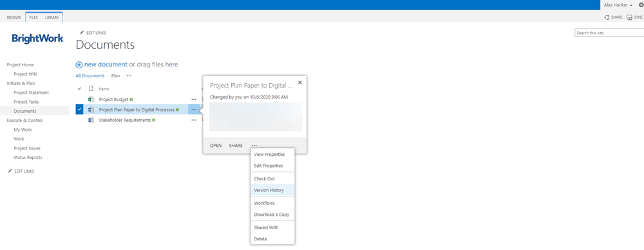The image size is (644, 250).
Task: Click the BrightWork logo
Action: click(x=38, y=39)
